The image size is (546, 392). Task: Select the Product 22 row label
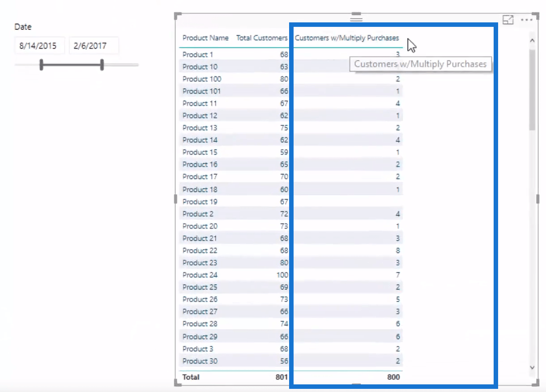(200, 251)
